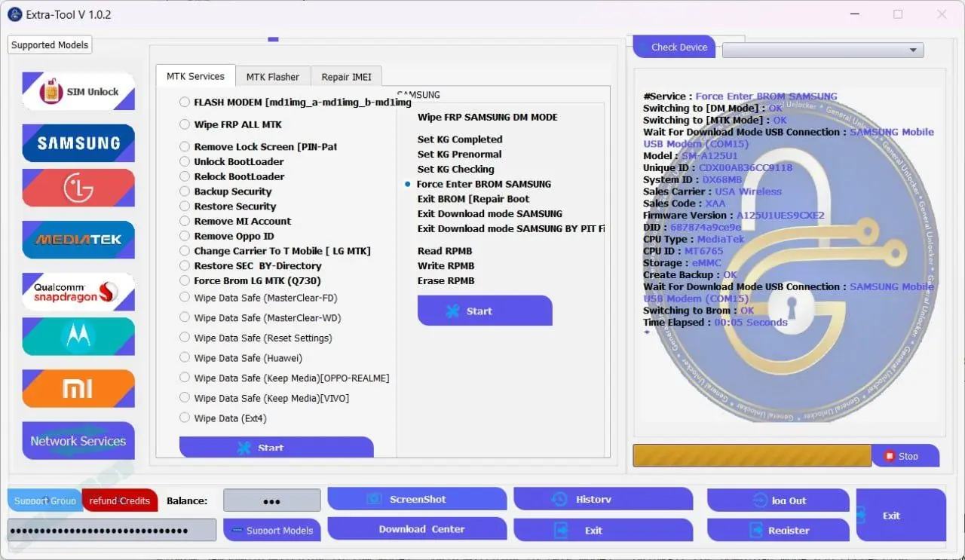Screen dimensions: 965x560
Task: Choose the MediaTek brand logo
Action: coord(78,240)
